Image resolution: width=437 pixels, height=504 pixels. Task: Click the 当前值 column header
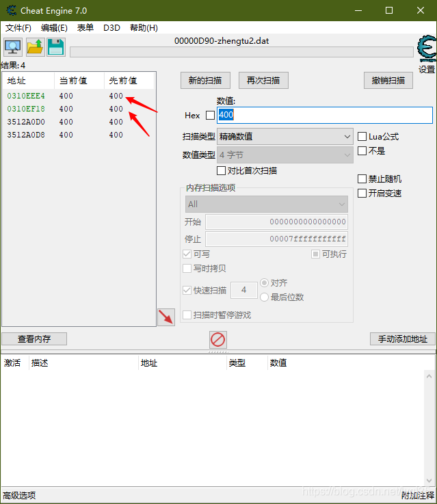tap(79, 81)
